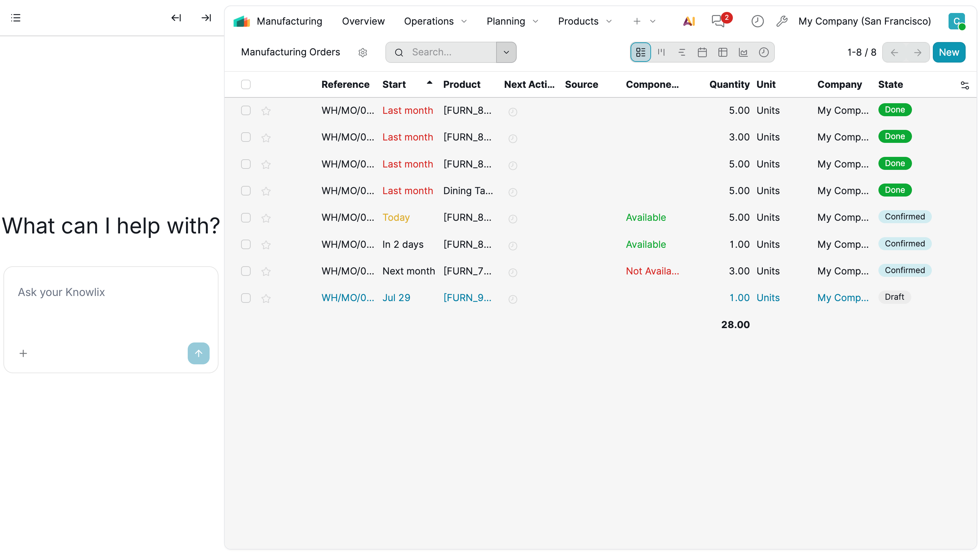Check the select-all rows checkbox
This screenshot has width=980, height=553.
(246, 84)
